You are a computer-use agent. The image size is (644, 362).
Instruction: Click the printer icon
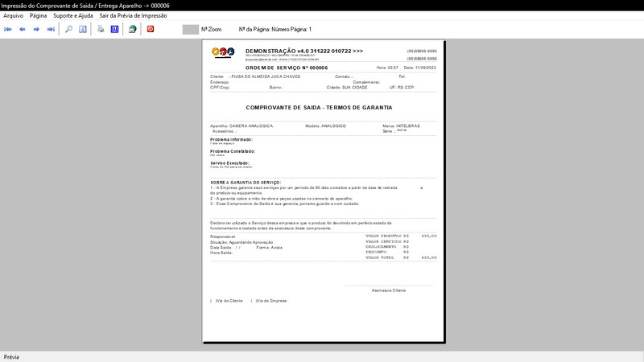[x=101, y=29]
